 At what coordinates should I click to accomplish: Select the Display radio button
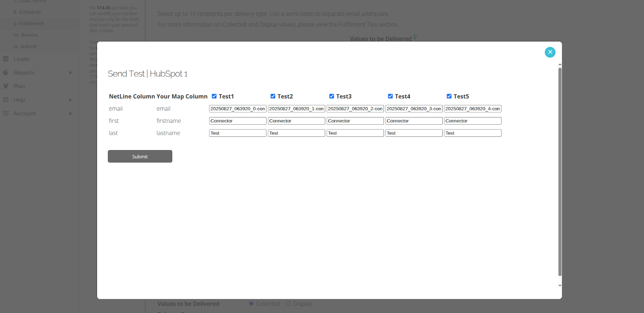[x=289, y=304]
